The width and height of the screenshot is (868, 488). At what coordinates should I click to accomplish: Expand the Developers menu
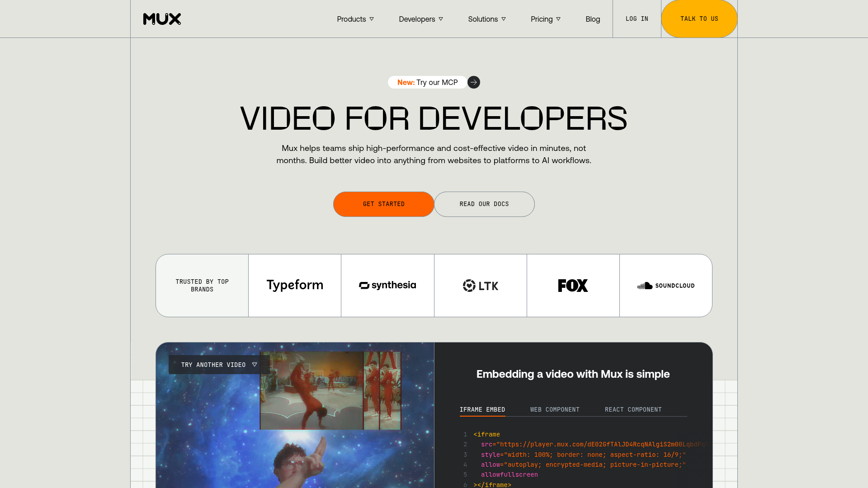tap(420, 19)
